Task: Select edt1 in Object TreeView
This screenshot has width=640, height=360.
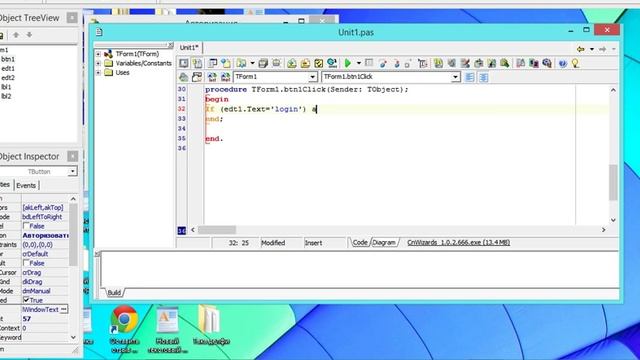Action: [8, 69]
